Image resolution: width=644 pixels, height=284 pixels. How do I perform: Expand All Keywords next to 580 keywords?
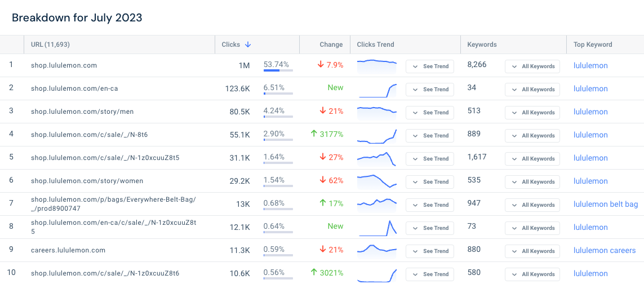point(532,274)
